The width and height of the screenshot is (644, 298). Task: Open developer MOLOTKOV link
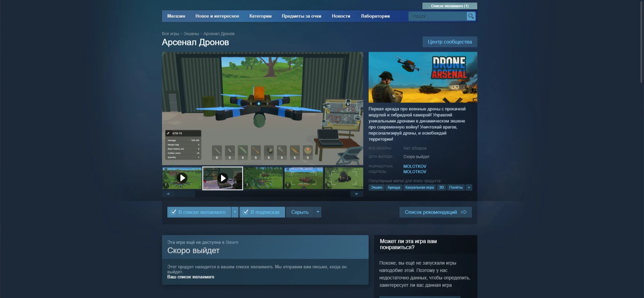coord(415,166)
